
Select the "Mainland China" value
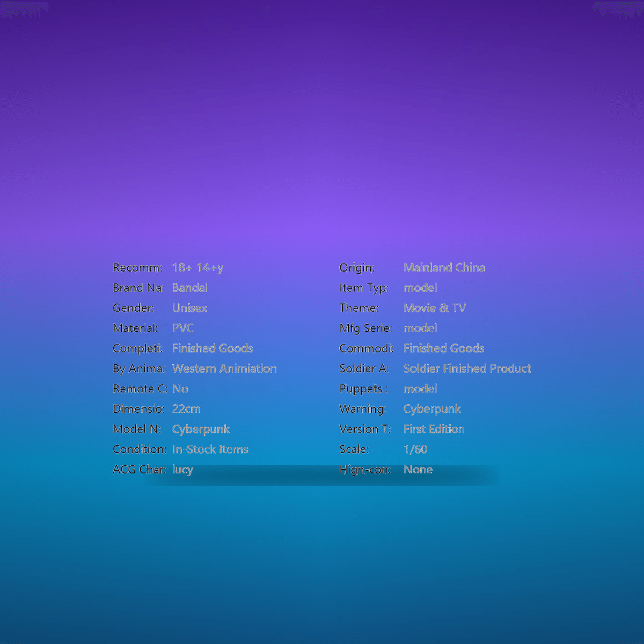tap(444, 268)
